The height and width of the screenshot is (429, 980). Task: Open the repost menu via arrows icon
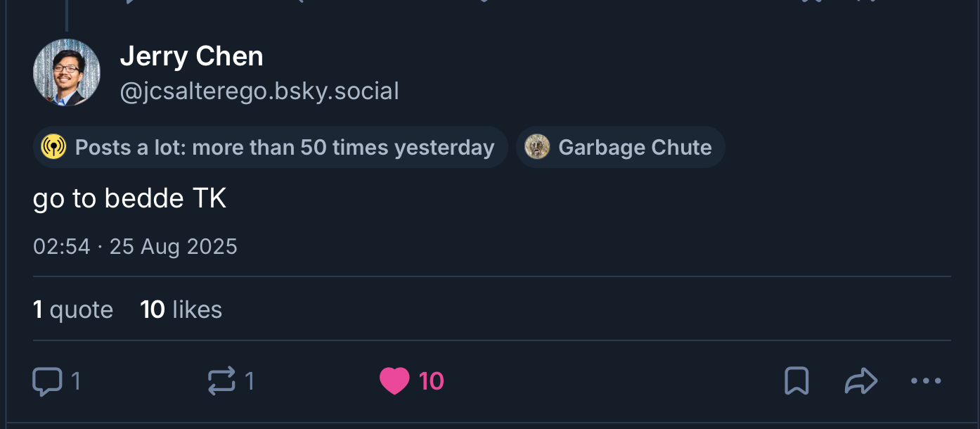221,382
